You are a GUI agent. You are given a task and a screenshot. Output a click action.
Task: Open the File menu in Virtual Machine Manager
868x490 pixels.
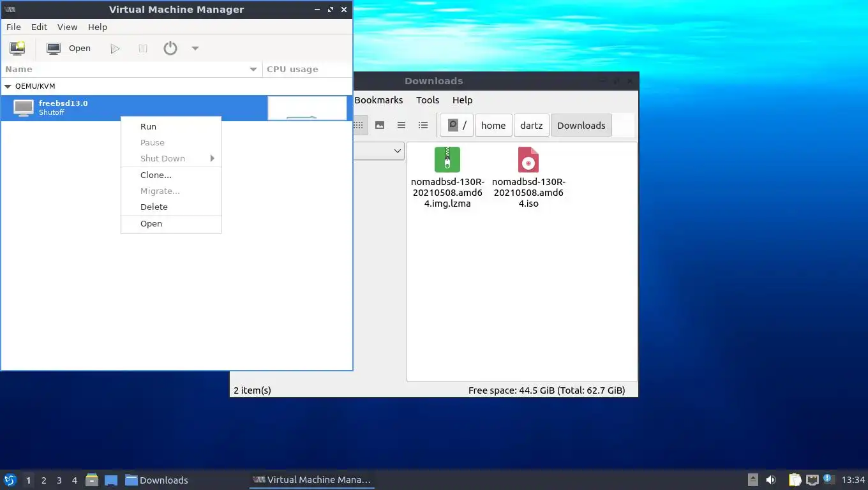pyautogui.click(x=13, y=27)
